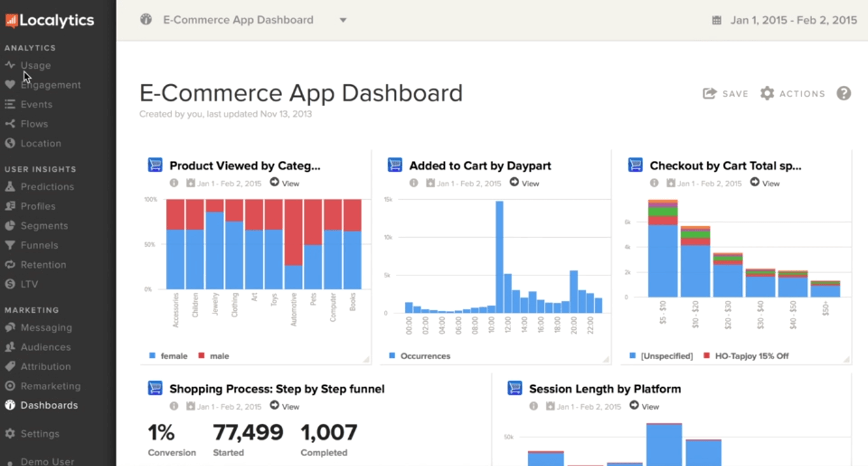
Task: Open the View dropdown on Checkout by Cart Total
Action: (766, 183)
